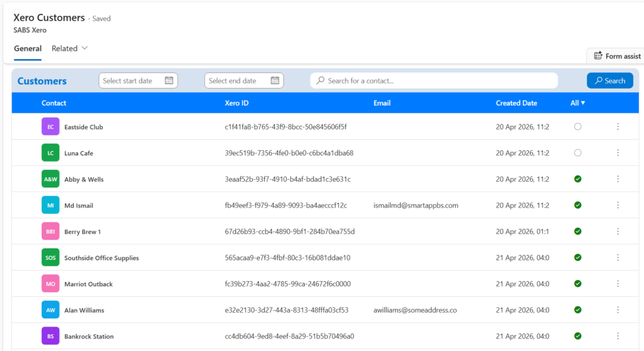Open Form assist
This screenshot has height=351, width=644.
click(x=617, y=56)
